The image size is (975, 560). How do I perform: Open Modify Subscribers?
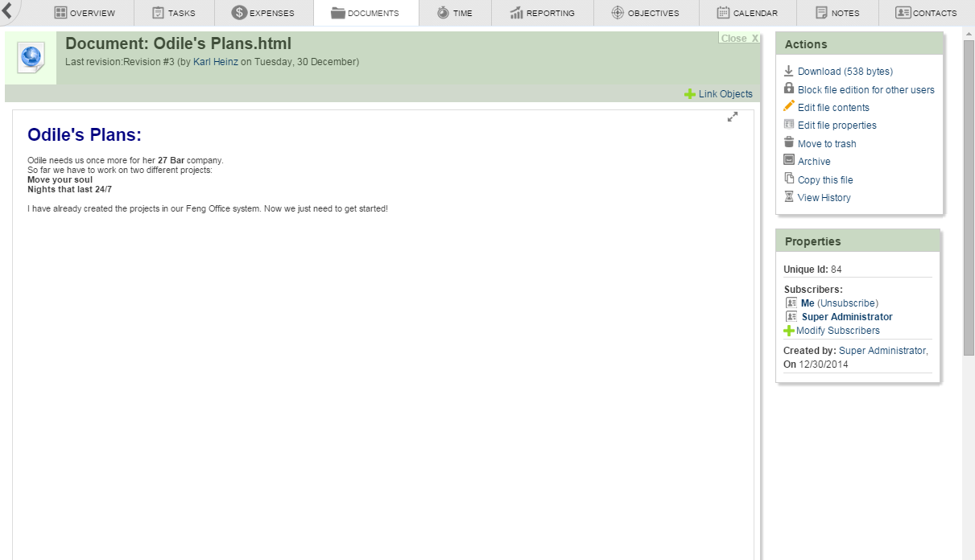(837, 331)
